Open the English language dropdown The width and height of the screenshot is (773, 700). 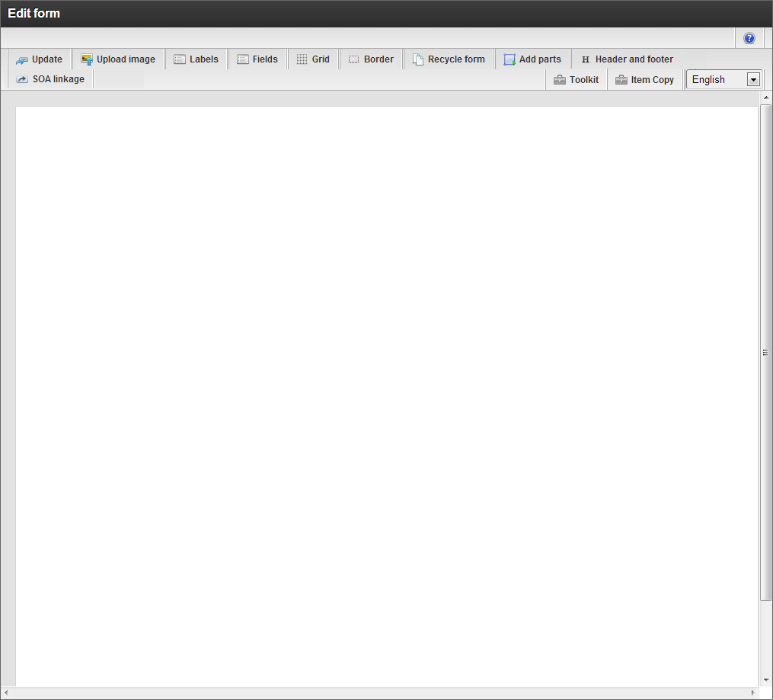pyautogui.click(x=724, y=79)
